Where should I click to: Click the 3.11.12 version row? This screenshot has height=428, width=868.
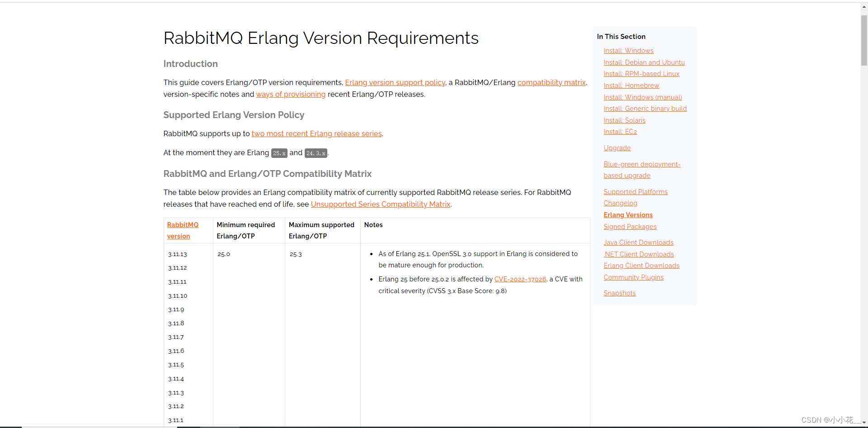177,268
